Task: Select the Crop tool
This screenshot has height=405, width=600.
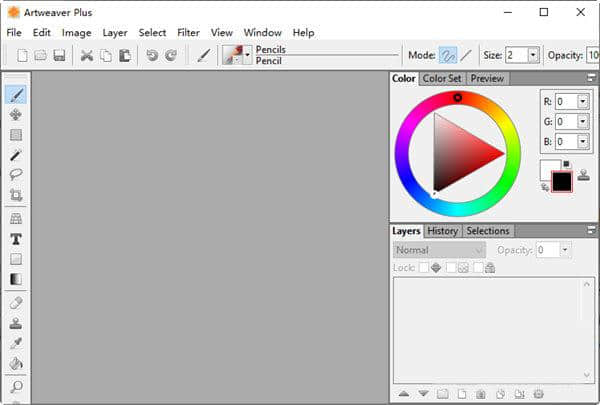Action: pos(16,195)
